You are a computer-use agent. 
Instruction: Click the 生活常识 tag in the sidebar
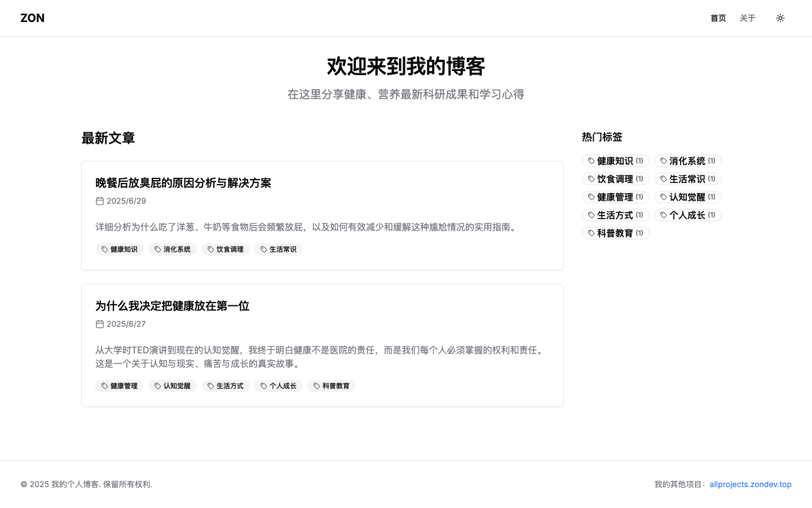[x=687, y=178]
